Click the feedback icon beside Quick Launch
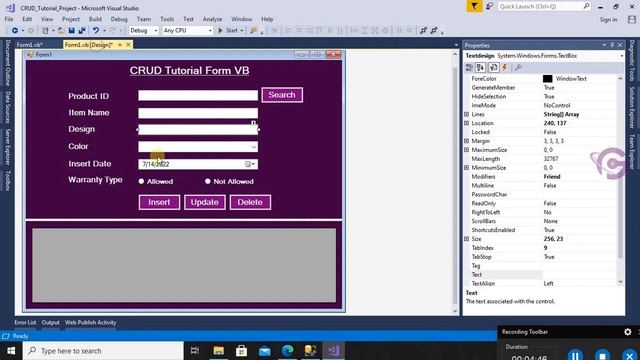 click(489, 7)
